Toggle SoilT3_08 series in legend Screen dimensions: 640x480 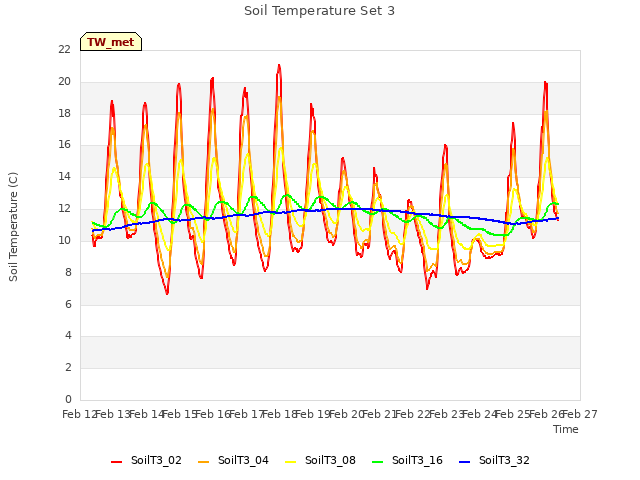(x=320, y=460)
